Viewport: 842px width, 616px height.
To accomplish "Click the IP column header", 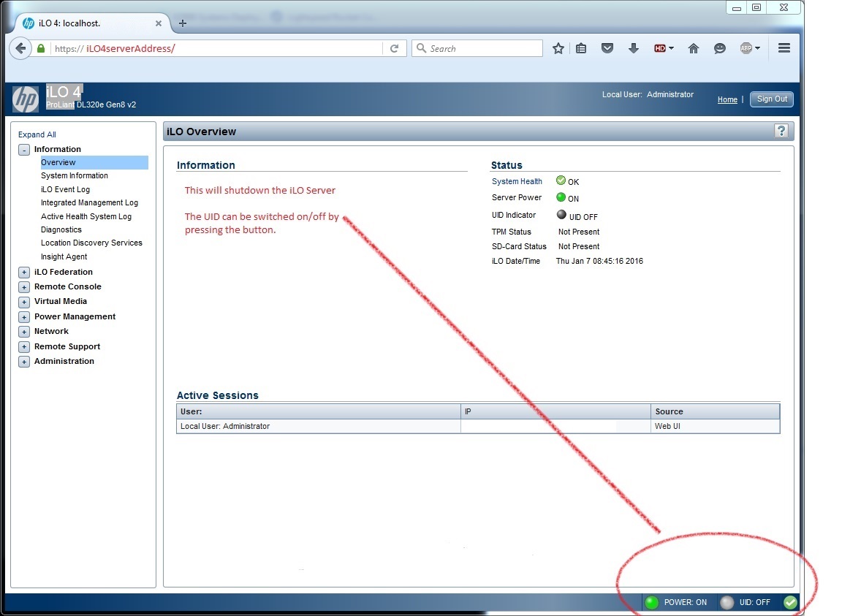I will point(555,411).
